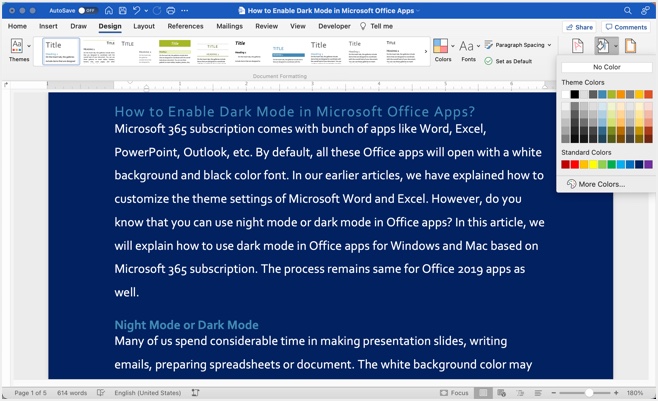This screenshot has height=401, width=658.
Task: Switch to the References tab
Action: 185,27
